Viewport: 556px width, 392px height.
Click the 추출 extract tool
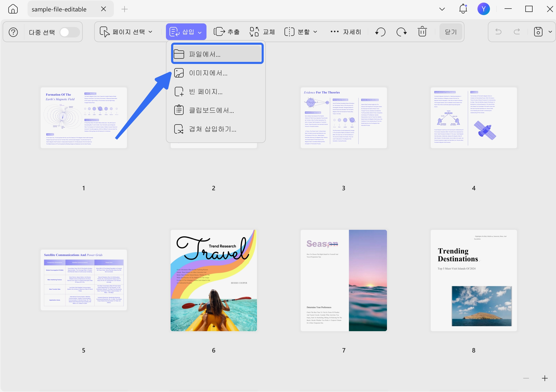(226, 32)
